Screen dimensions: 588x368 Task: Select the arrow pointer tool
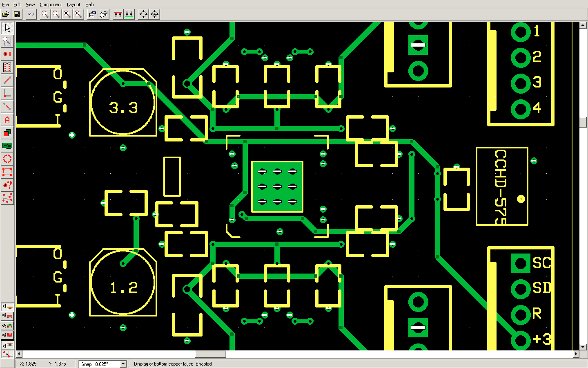click(7, 28)
